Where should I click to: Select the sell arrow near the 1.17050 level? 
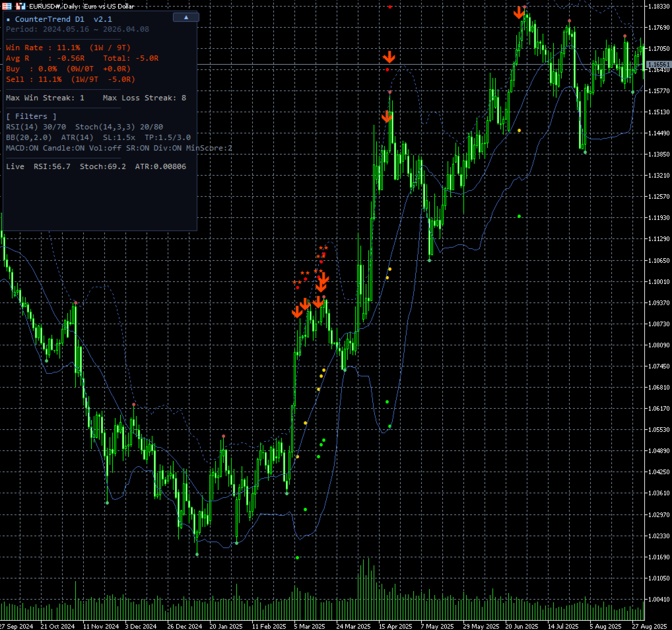389,57
